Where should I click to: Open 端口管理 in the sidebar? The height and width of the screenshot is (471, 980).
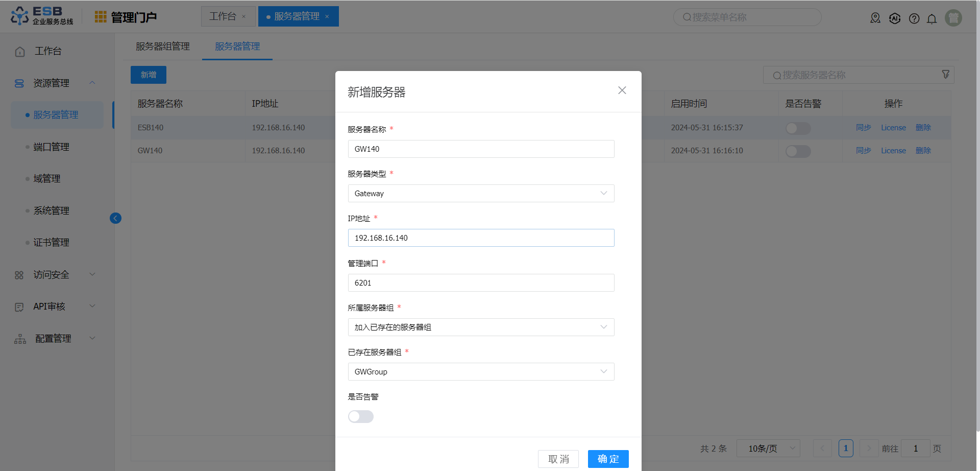coord(52,147)
